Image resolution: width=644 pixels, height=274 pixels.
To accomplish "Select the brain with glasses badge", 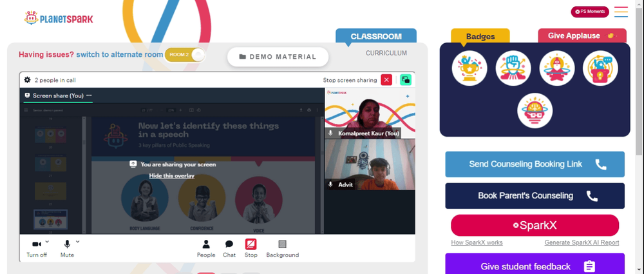I will 535,110.
